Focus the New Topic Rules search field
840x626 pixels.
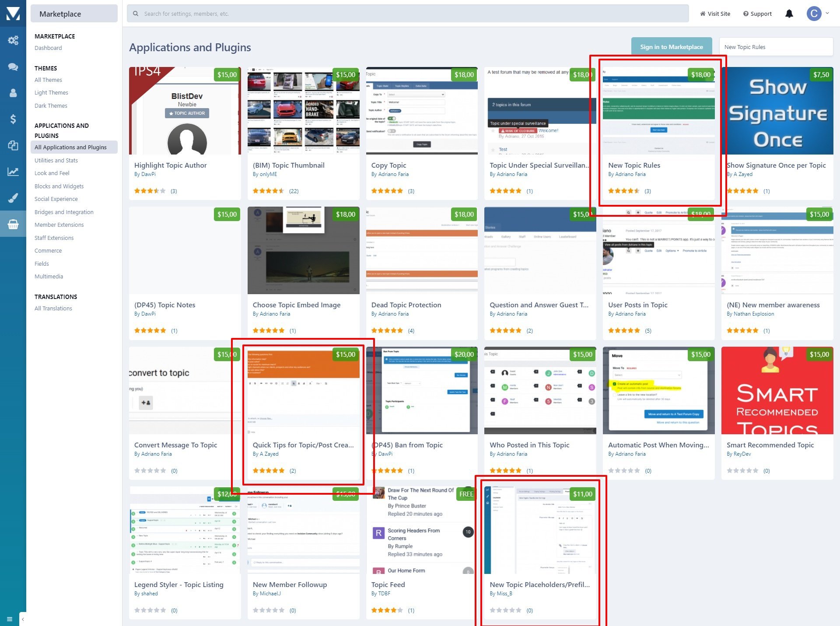pos(775,47)
